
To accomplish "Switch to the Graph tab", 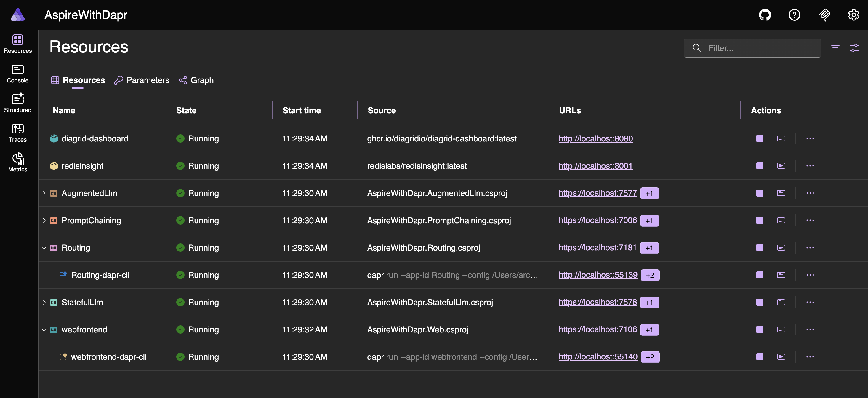I will point(196,80).
